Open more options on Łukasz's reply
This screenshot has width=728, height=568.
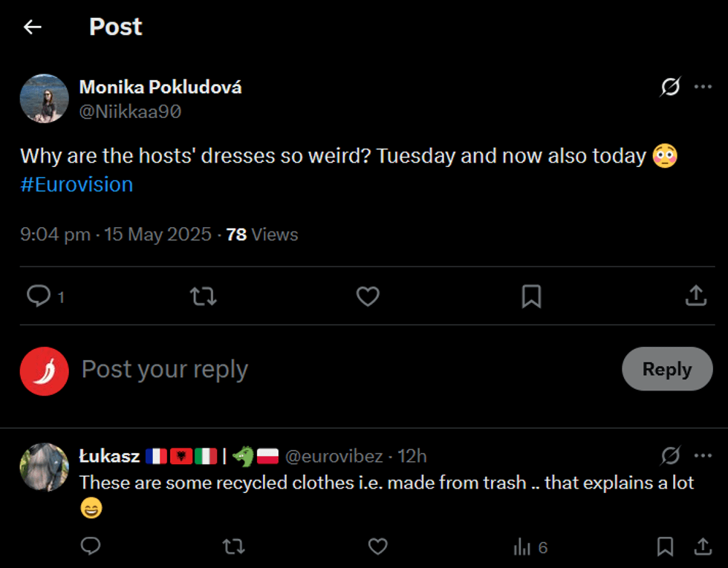[703, 456]
